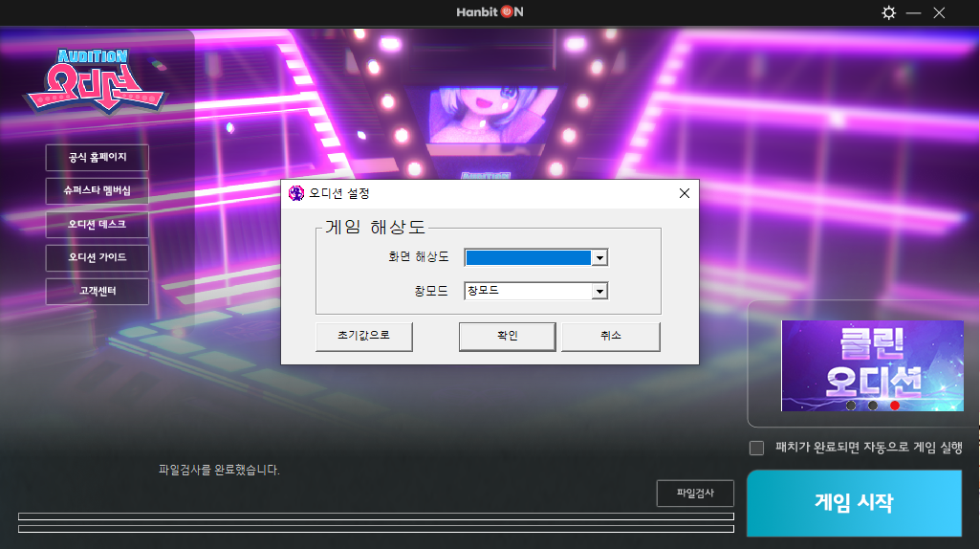Select second banner pagination dot
This screenshot has height=549, width=980.
(873, 406)
